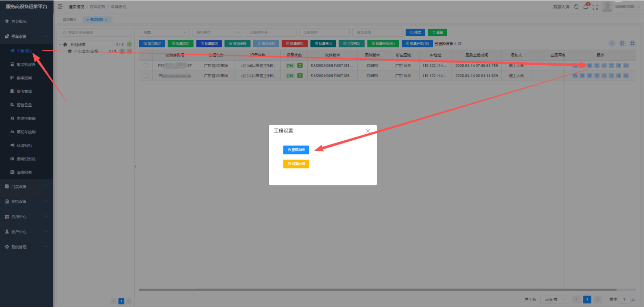Close the 工程设置 dialog with X
Viewport: 644px width, 307px height.
coord(368,131)
